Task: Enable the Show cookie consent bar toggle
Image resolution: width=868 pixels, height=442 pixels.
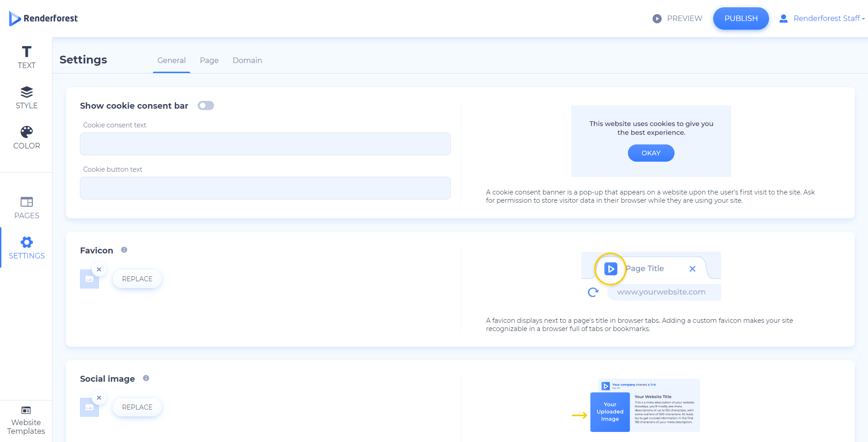Action: [x=205, y=105]
